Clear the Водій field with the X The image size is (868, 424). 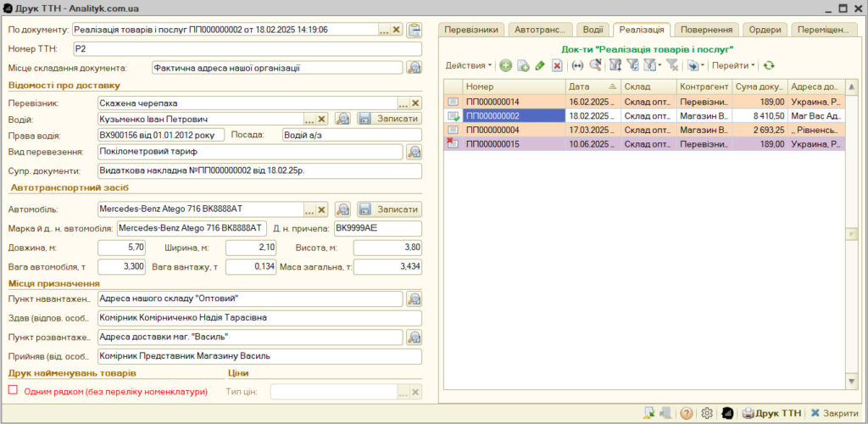click(x=322, y=119)
